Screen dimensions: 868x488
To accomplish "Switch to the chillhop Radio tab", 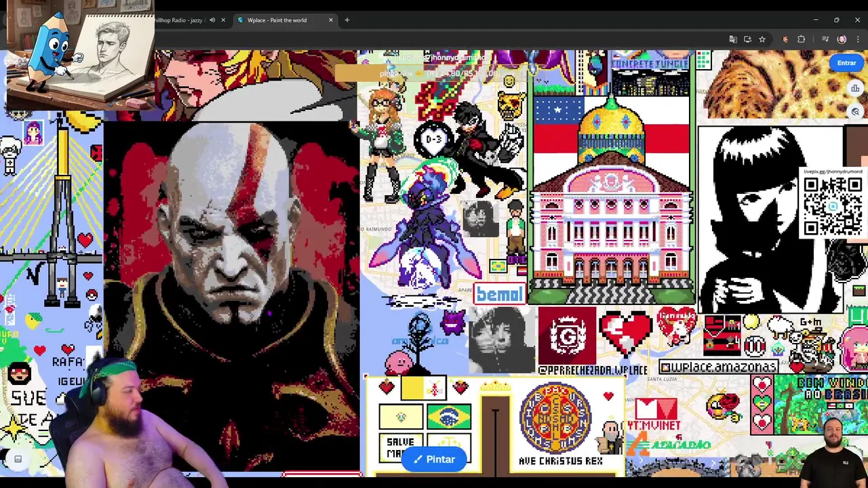I will pyautogui.click(x=179, y=20).
